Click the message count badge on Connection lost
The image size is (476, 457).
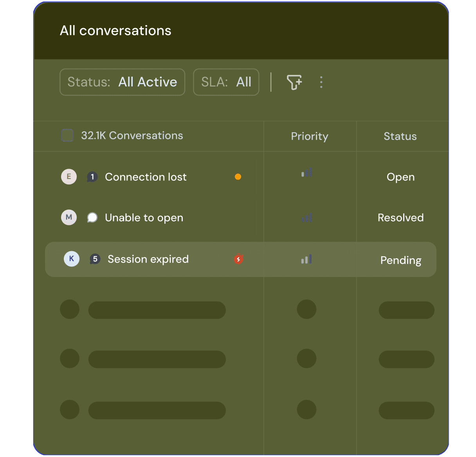(92, 176)
